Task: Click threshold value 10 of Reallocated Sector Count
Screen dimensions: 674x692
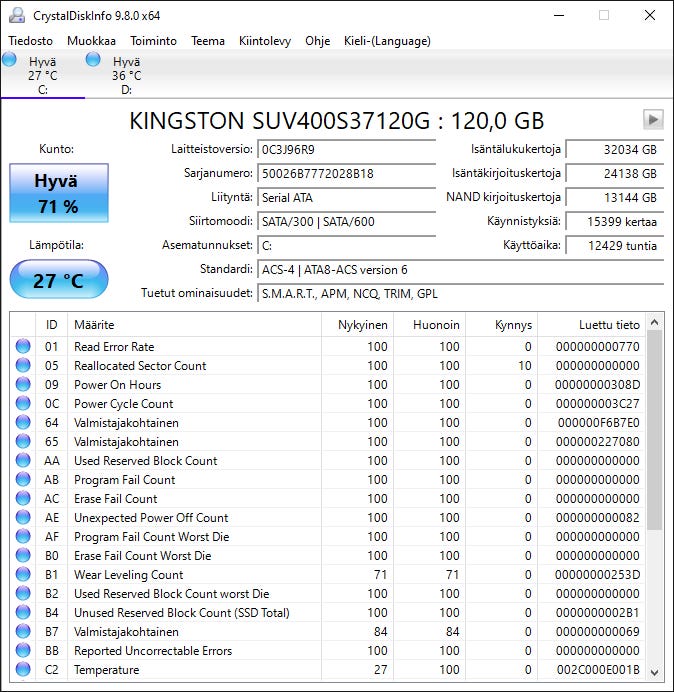Action: (525, 366)
